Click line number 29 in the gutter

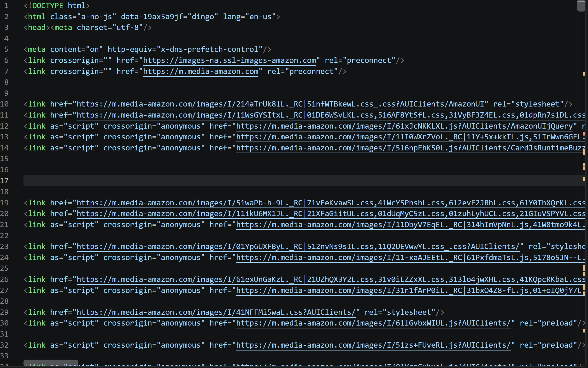click(4, 312)
